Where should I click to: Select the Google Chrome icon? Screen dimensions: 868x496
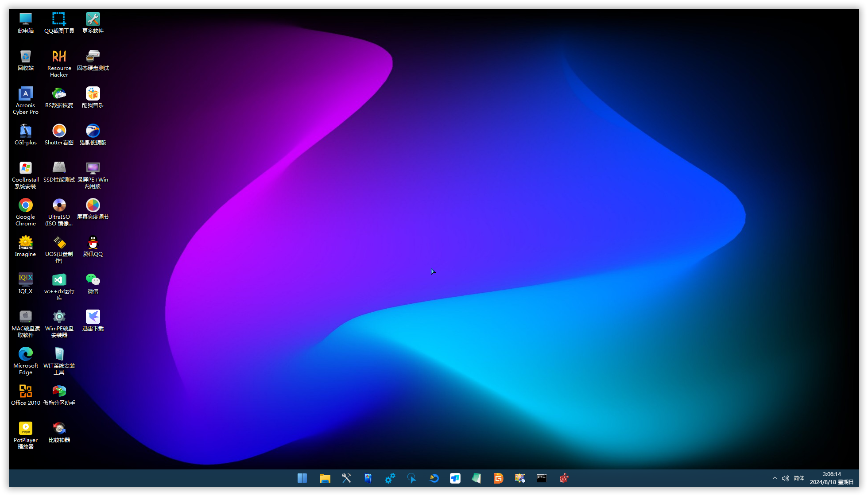pyautogui.click(x=26, y=212)
